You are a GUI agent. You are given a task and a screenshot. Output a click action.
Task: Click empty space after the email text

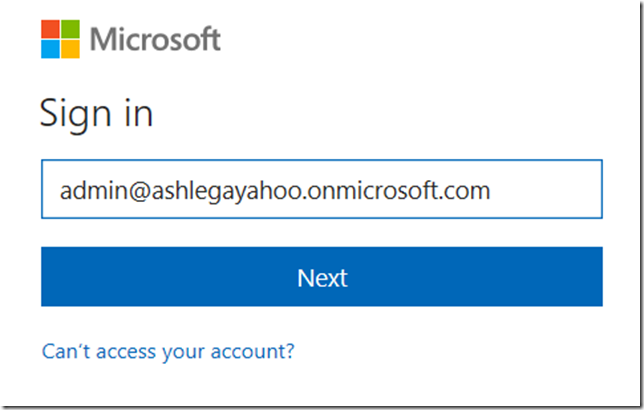(x=546, y=189)
